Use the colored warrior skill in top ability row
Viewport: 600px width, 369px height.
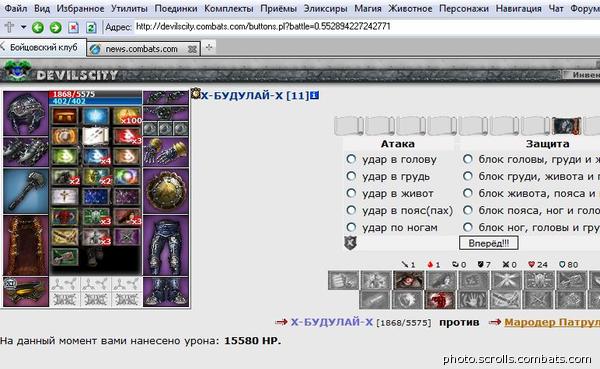pyautogui.click(x=409, y=280)
